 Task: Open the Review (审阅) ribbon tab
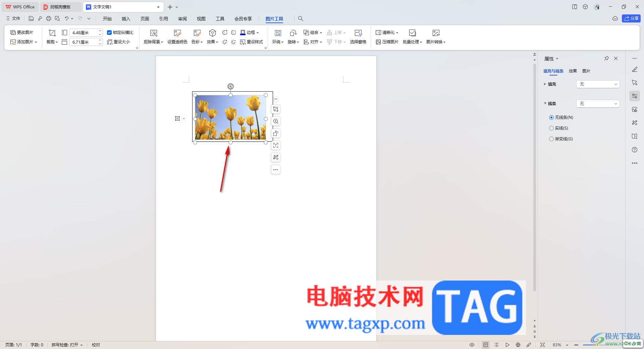[x=182, y=19]
